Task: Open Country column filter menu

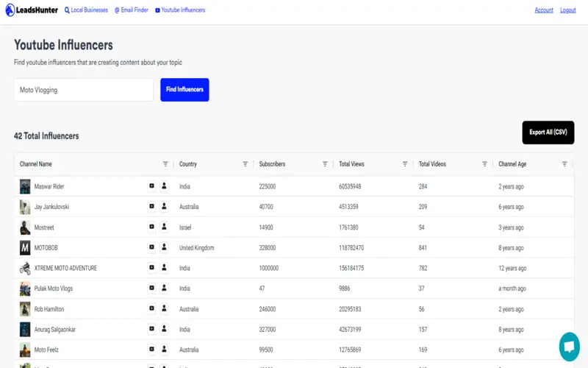Action: [245, 164]
